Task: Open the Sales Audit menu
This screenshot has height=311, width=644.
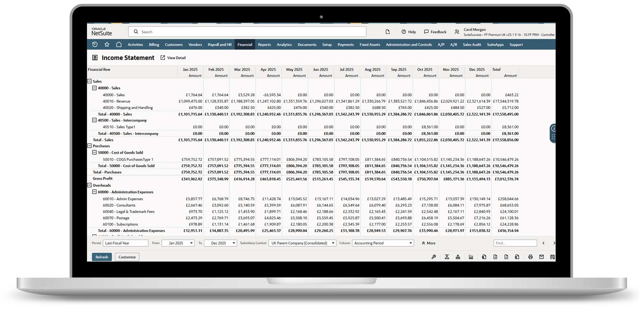Action: pos(472,45)
